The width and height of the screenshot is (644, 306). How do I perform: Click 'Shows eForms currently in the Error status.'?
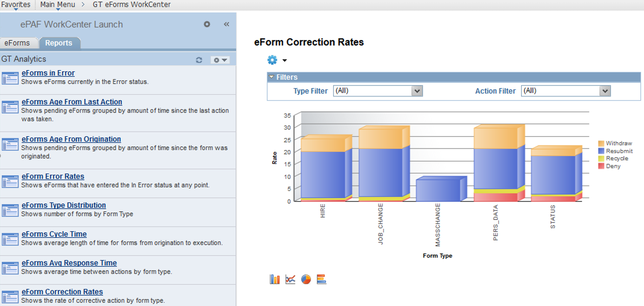tap(85, 82)
